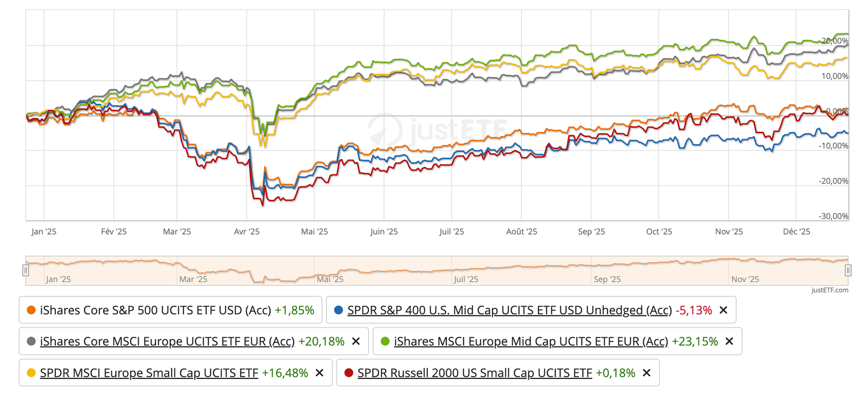868x394 pixels.
Task: Toggle yellow marker of Europe Small Cap ETF
Action: coord(31,373)
